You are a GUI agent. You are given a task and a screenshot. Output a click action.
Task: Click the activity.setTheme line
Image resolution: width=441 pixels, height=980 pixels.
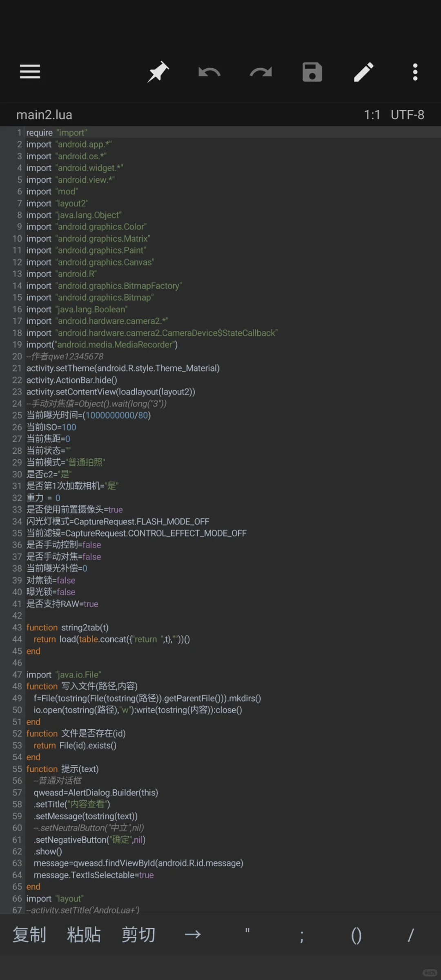click(123, 368)
